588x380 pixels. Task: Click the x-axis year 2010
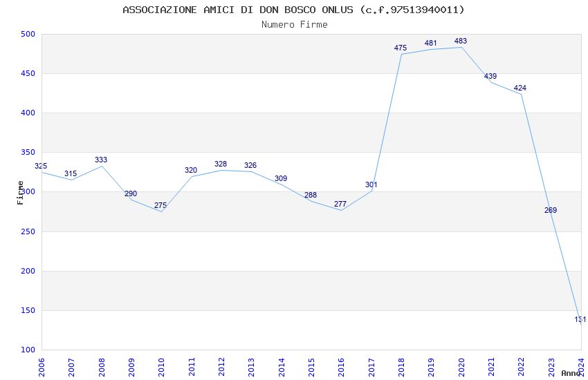[161, 367]
